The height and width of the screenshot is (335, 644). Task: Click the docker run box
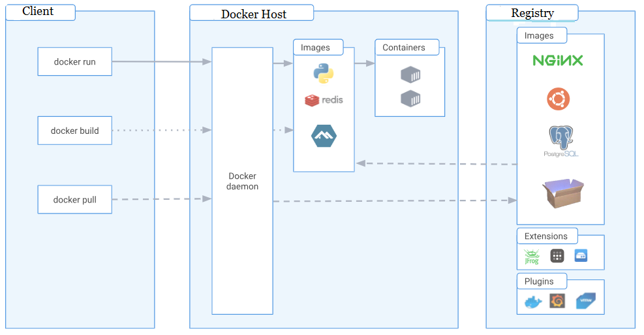(x=74, y=62)
